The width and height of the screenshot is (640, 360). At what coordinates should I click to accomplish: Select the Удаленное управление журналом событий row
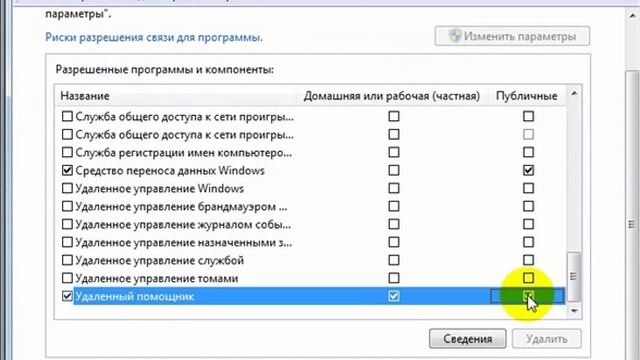310,224
